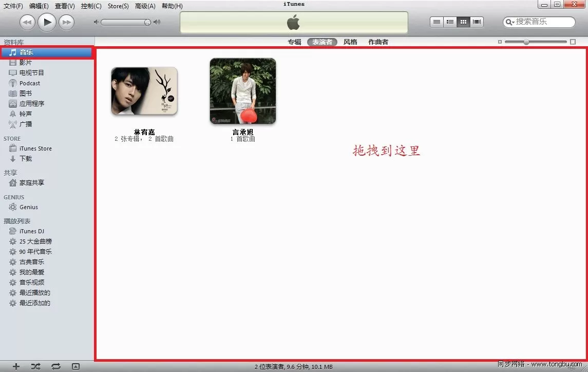Click the 林宥嘉 artist thumbnail

pyautogui.click(x=144, y=91)
